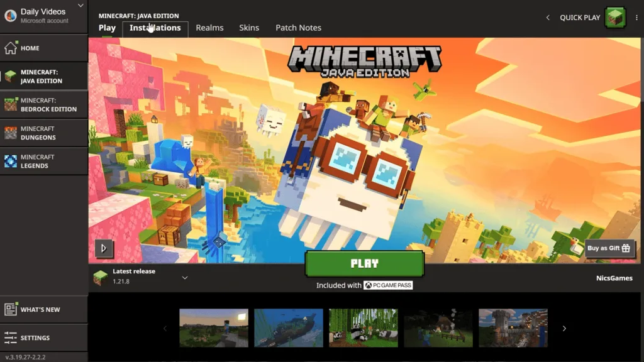Show previous screenshots with left carousel arrow
The image size is (644, 362).
click(x=165, y=328)
